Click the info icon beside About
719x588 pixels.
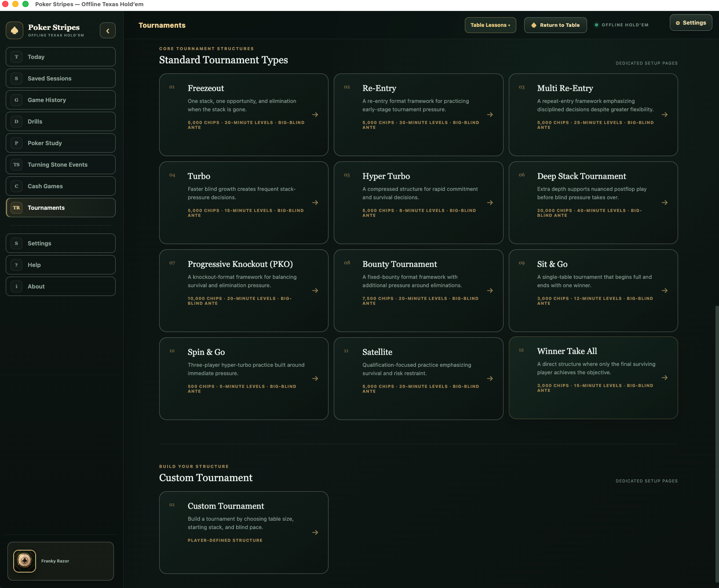(17, 286)
